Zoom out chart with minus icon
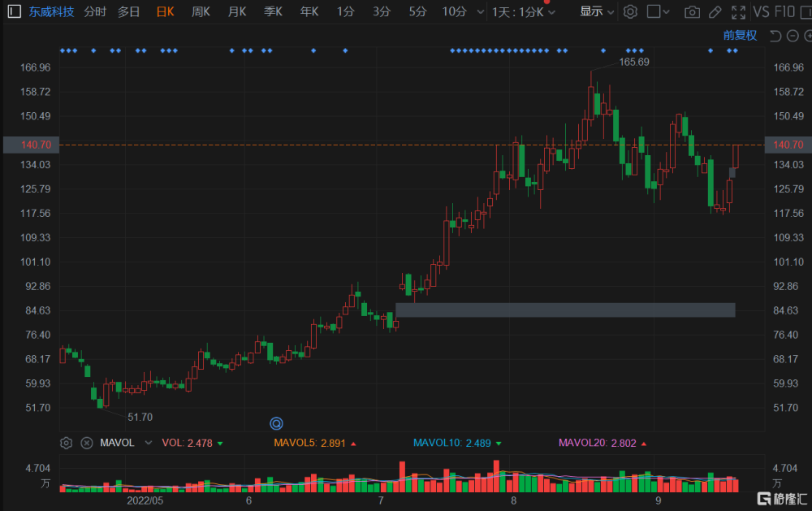The image size is (812, 511). coord(792,36)
